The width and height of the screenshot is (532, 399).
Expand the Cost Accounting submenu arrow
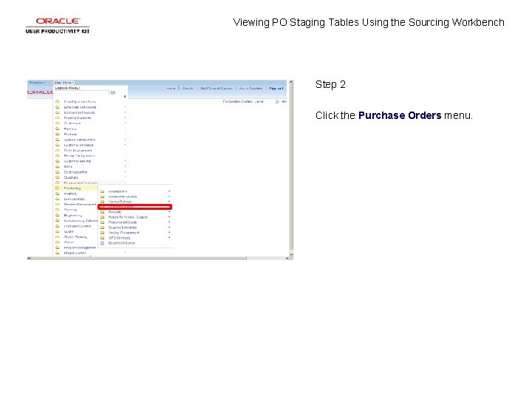click(125, 172)
